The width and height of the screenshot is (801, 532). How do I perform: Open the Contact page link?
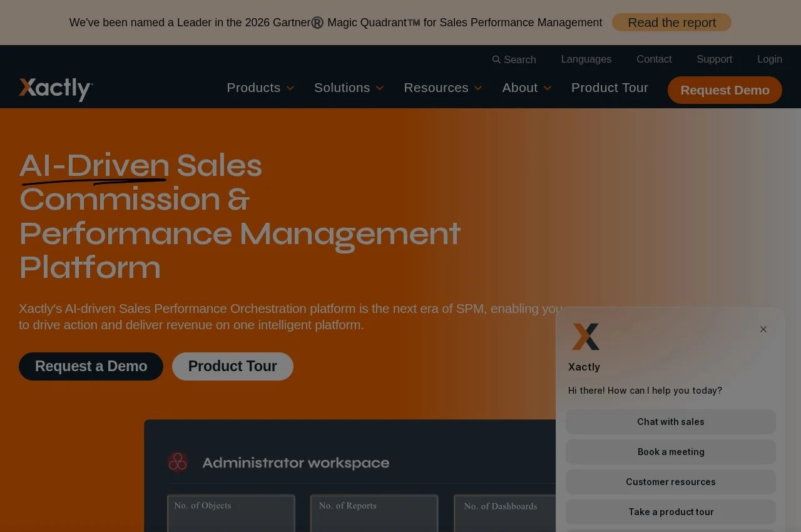coord(654,59)
